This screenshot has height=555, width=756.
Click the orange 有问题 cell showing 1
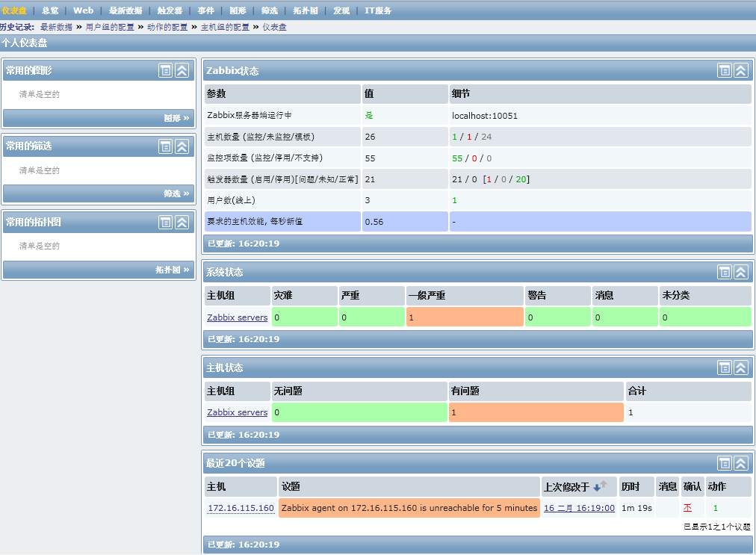click(536, 412)
